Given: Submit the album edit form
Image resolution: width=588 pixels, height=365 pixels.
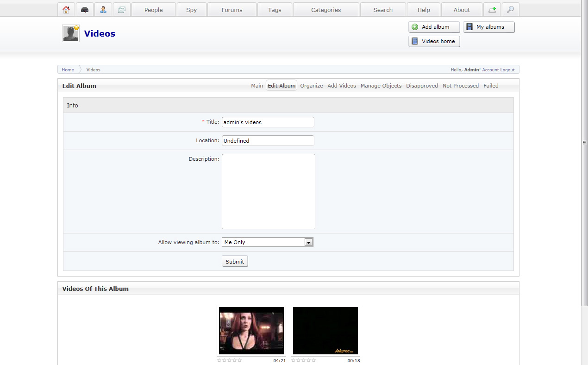Looking at the screenshot, I should click(235, 261).
